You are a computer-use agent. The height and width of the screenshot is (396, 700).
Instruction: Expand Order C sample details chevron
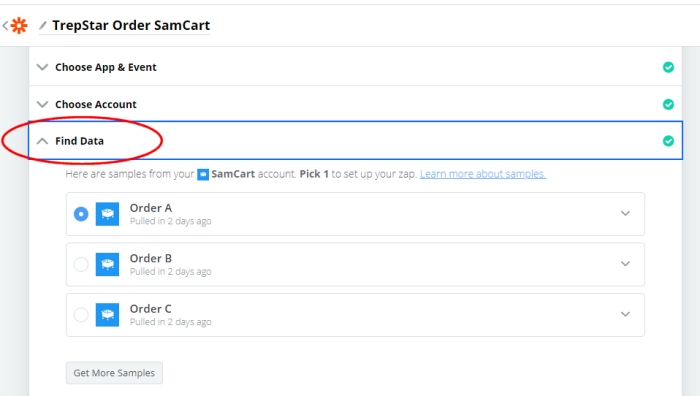(625, 314)
